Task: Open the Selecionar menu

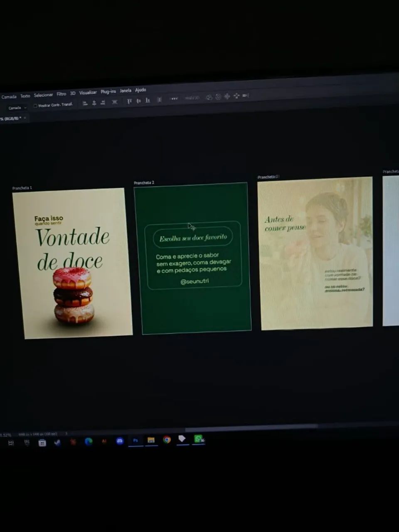Action: point(43,95)
